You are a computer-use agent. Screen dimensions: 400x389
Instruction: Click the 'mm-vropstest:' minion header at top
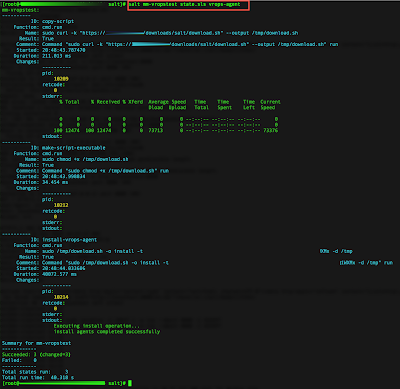tap(20, 10)
